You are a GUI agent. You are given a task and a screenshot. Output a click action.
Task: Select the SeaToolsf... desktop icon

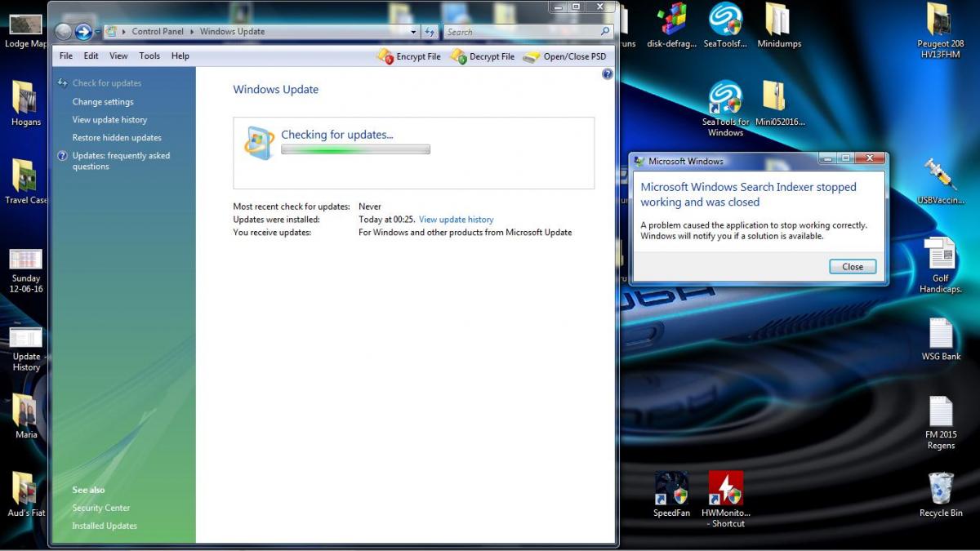pyautogui.click(x=725, y=25)
